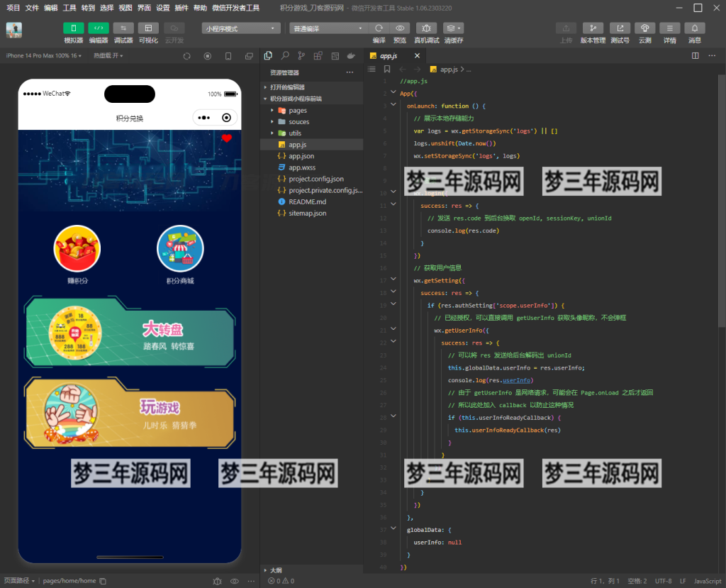This screenshot has width=726, height=588.
Task: Click the user avatar thumbnail
Action: (x=14, y=30)
